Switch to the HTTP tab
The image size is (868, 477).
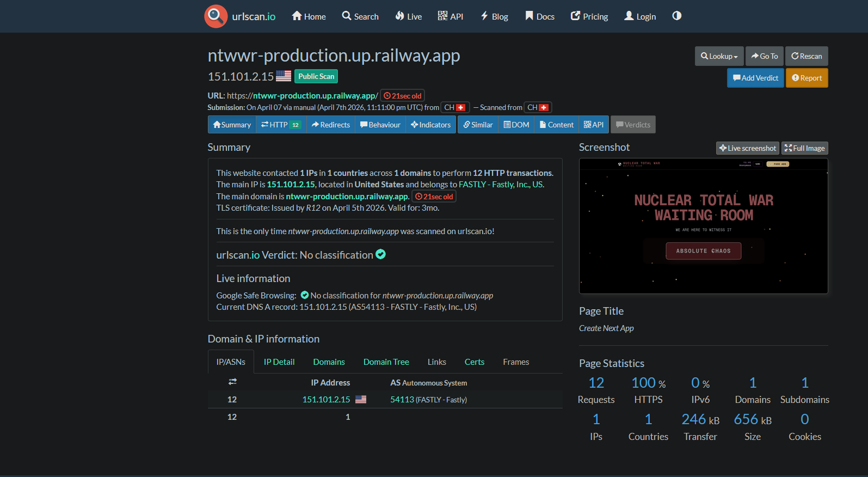281,125
